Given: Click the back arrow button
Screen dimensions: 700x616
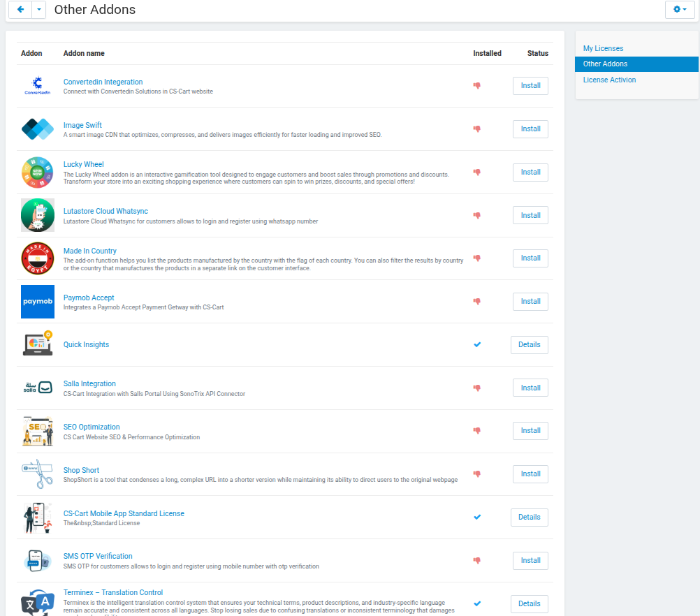Looking at the screenshot, I should click(x=20, y=10).
